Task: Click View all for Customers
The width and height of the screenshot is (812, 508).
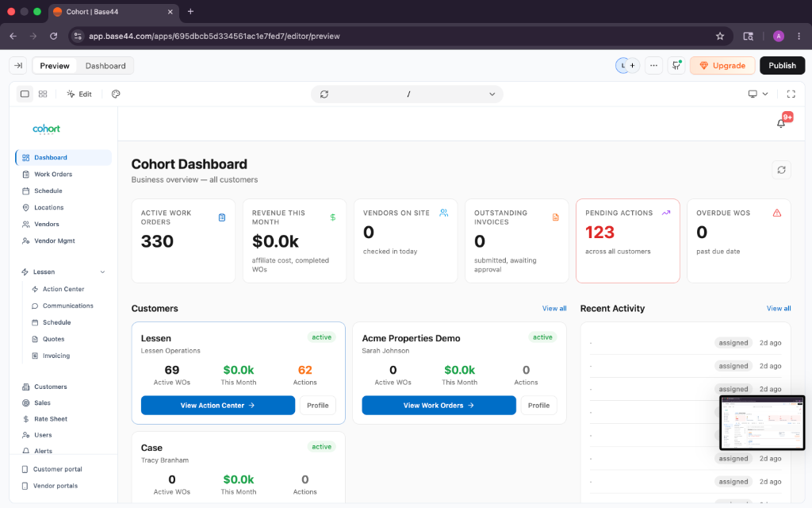Action: pos(554,309)
